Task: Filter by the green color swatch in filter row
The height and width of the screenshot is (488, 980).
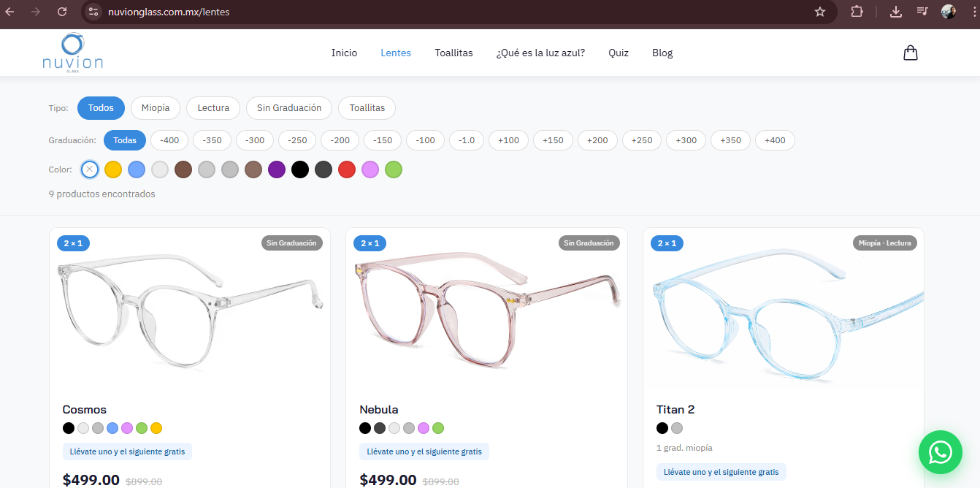Action: click(393, 169)
